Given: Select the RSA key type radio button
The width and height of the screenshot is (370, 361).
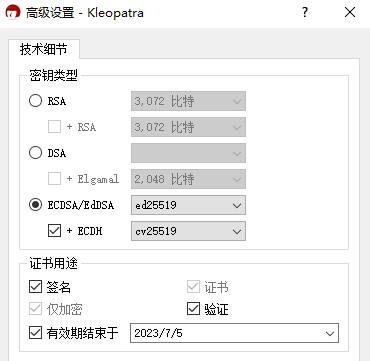Looking at the screenshot, I should coord(36,101).
